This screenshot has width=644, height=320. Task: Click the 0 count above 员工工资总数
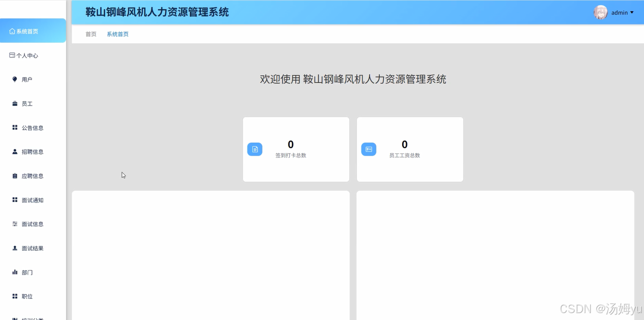[404, 144]
